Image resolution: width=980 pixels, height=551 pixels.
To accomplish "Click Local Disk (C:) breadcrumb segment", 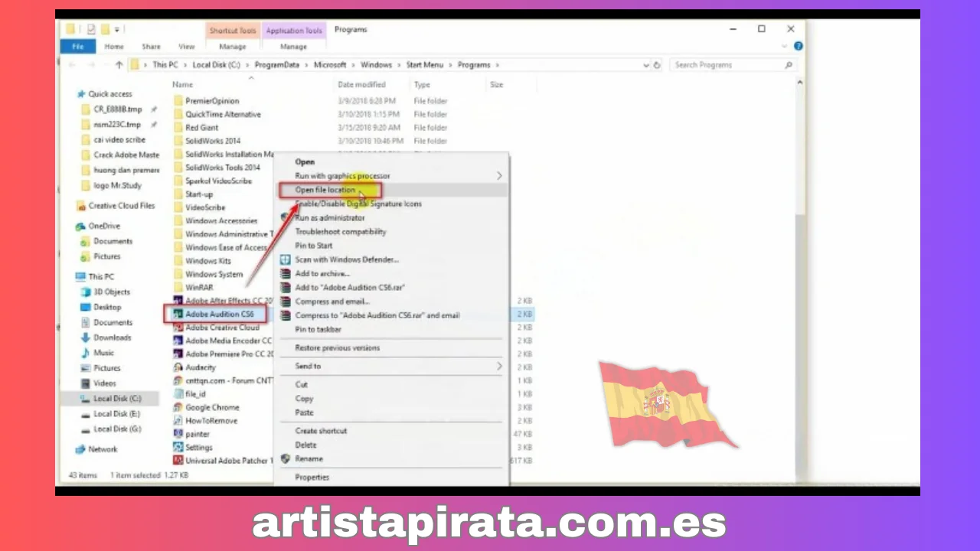I will coord(216,65).
